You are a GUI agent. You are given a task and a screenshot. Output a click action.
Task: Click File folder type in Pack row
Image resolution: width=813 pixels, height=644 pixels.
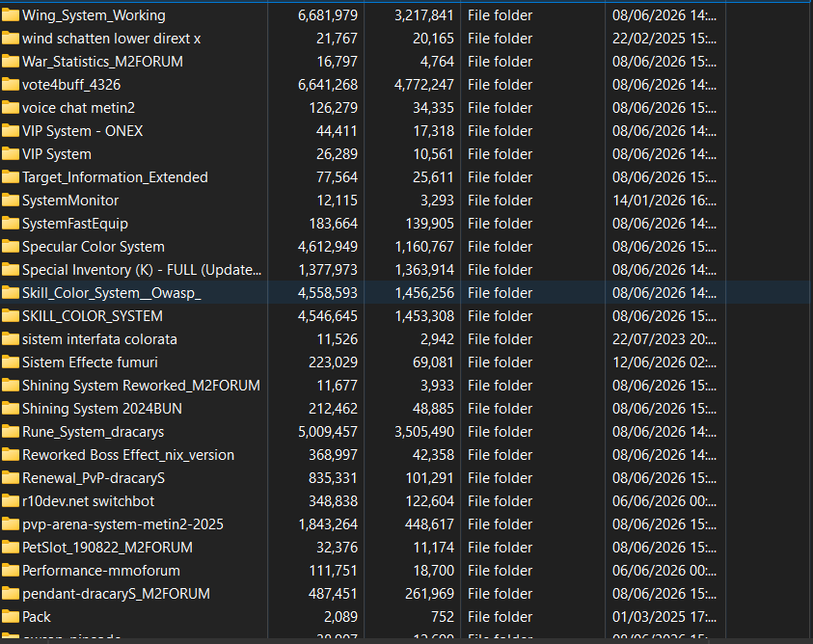[500, 616]
